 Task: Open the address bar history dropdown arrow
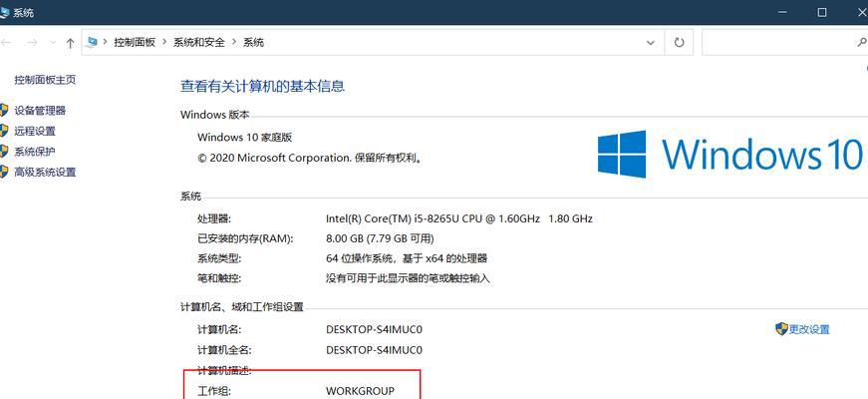(651, 43)
